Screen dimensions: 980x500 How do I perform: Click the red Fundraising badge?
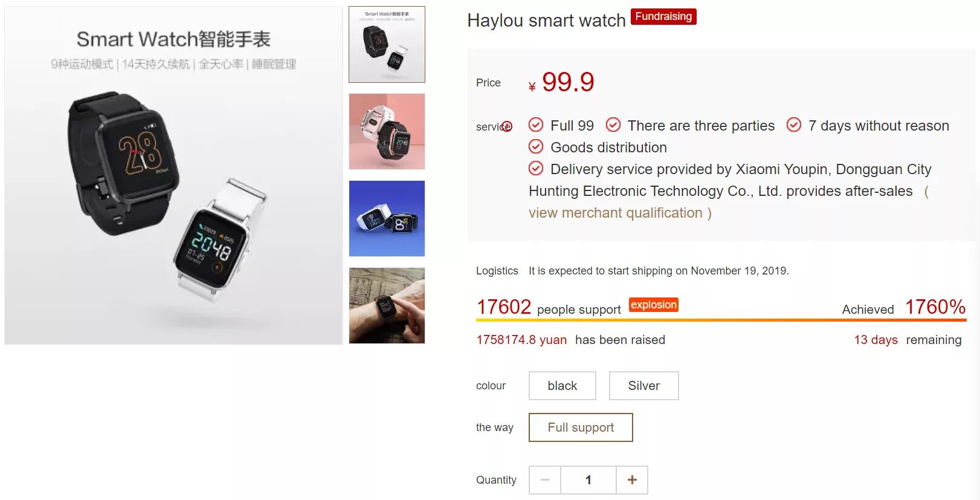663,16
